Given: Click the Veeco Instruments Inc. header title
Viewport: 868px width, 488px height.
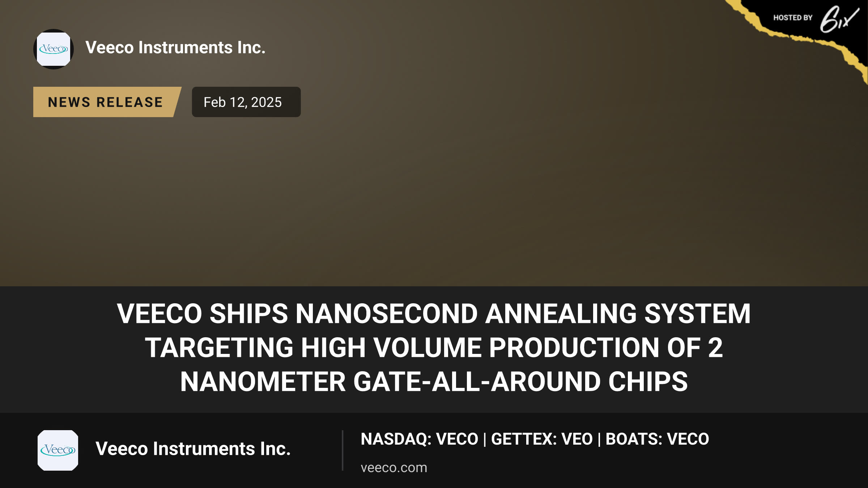Looking at the screenshot, I should [175, 48].
